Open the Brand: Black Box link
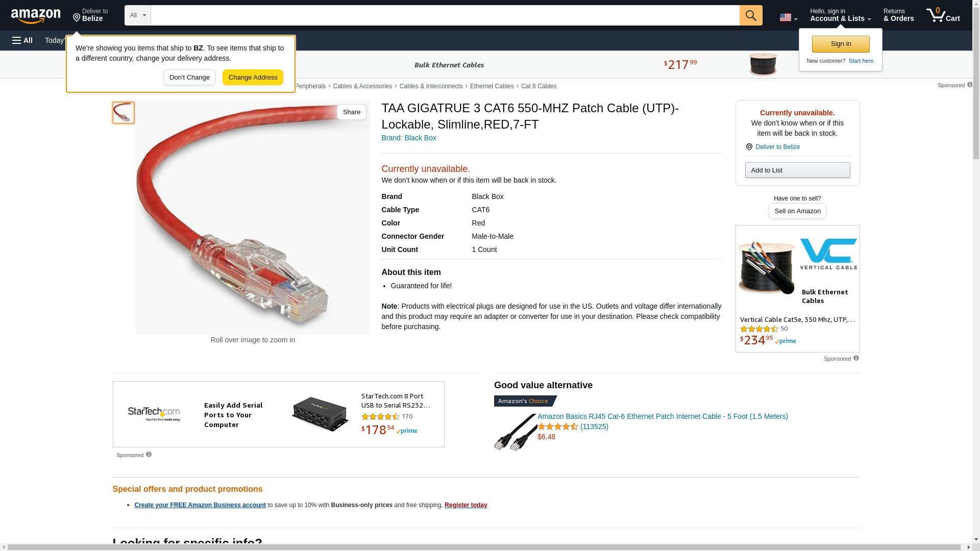The image size is (980, 551). 409,138
